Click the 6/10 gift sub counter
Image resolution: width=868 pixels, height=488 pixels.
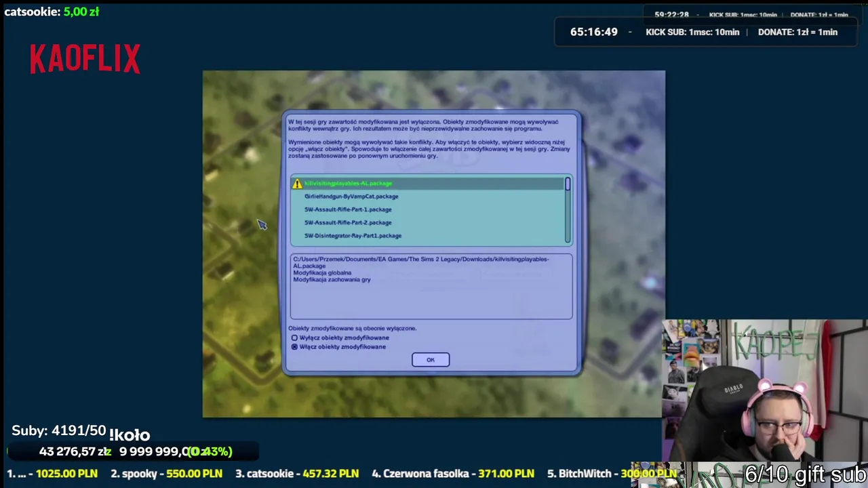806,474
